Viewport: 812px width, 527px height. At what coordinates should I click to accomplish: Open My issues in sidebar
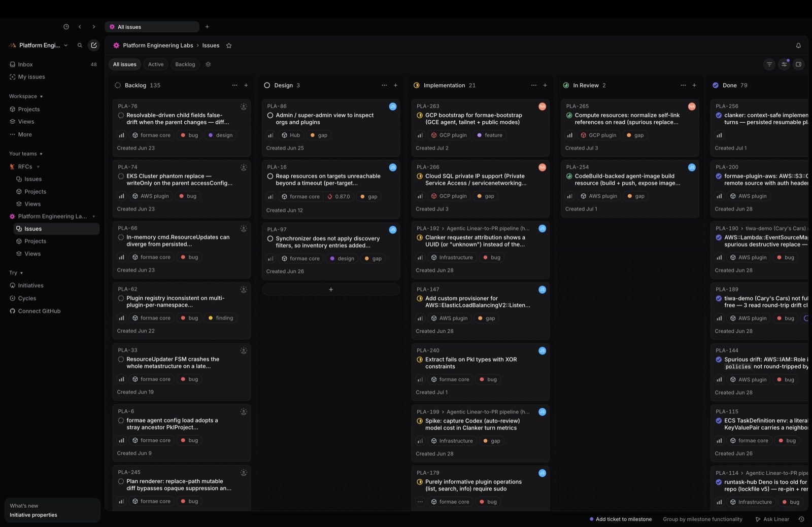pos(53,77)
